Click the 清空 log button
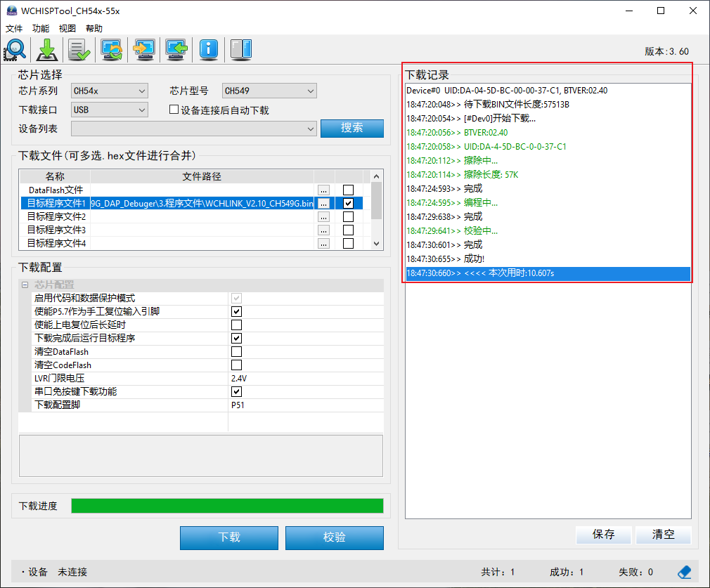Screen dimensions: 710x588 pyautogui.click(x=664, y=535)
